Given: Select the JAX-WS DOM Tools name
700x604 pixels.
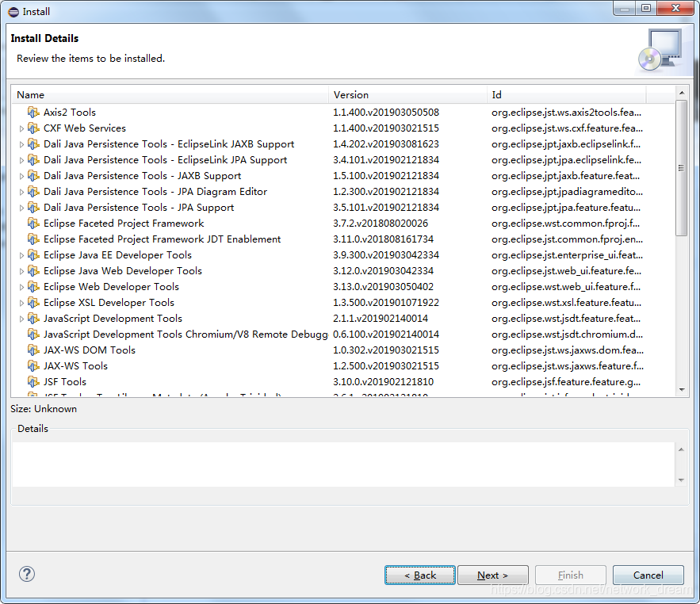Looking at the screenshot, I should (90, 350).
